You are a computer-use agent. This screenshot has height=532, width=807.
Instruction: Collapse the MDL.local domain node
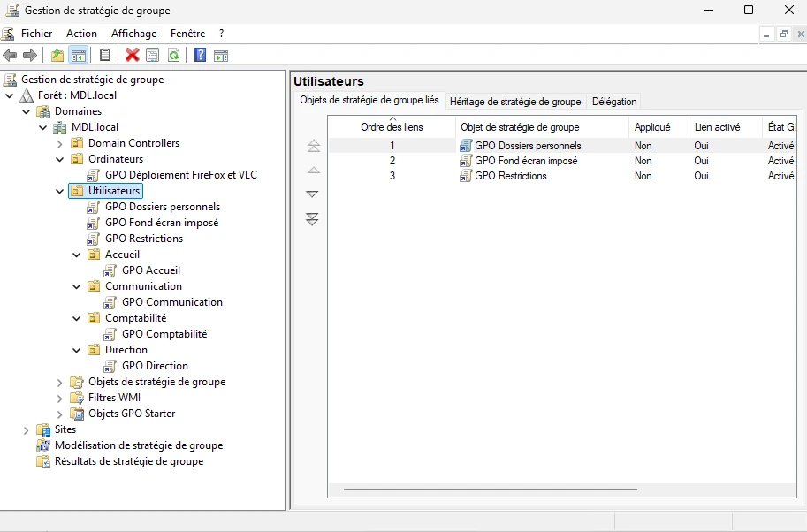click(43, 127)
